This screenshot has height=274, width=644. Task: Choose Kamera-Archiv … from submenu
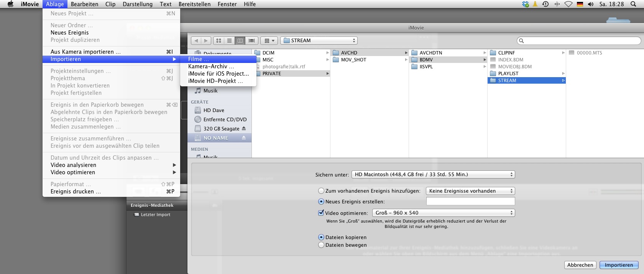point(219,66)
